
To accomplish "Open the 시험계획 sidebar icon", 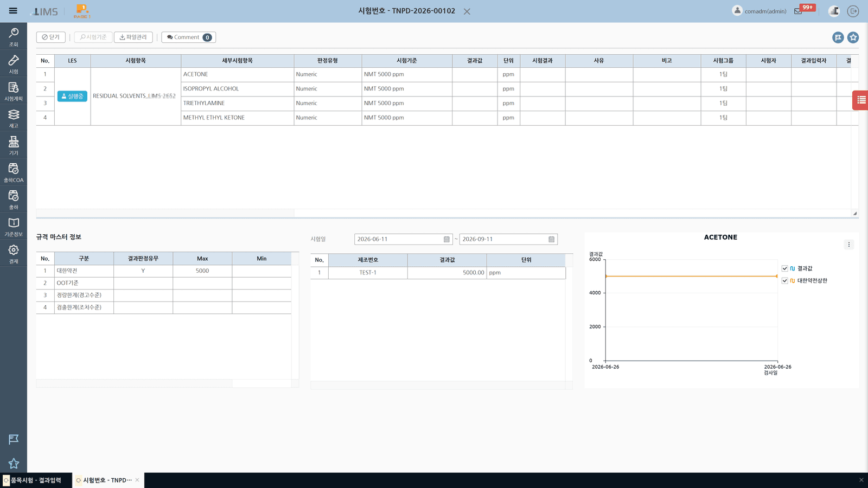I will coord(14,91).
